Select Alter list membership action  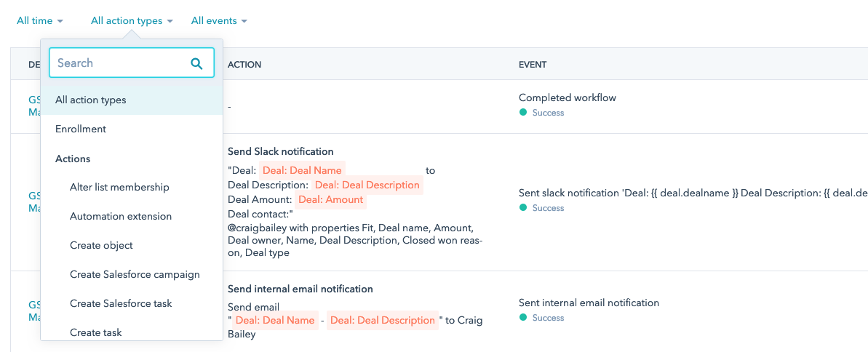click(x=119, y=187)
